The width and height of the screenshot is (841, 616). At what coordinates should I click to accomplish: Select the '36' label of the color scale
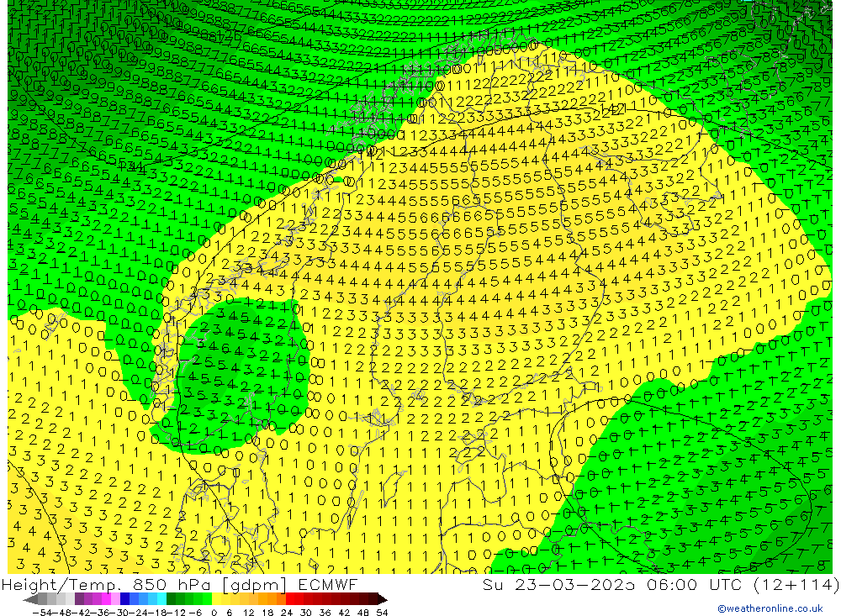point(325,613)
